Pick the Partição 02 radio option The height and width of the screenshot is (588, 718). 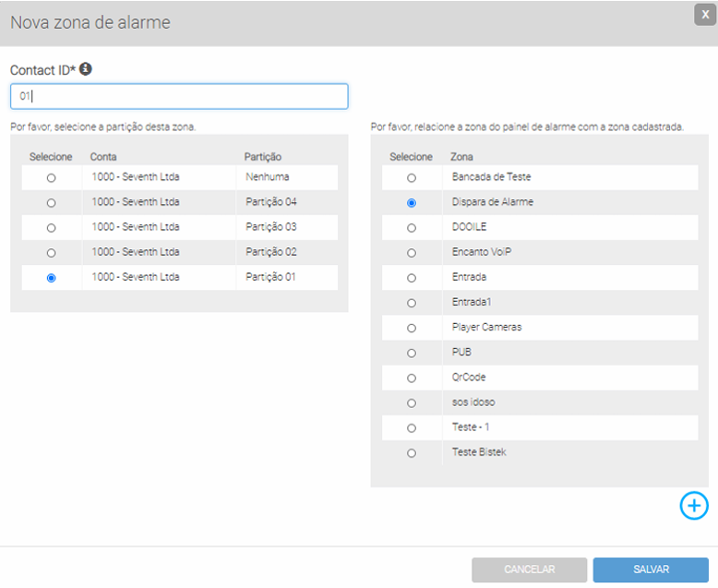[x=51, y=253]
